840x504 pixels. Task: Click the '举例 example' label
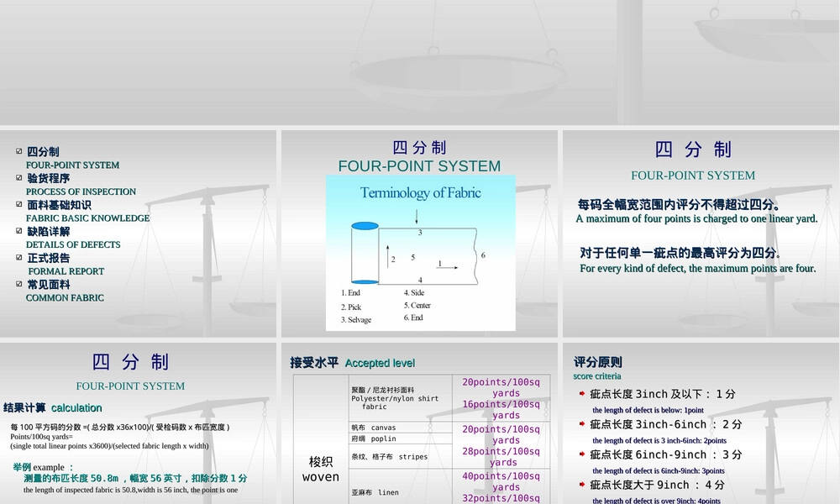click(43, 467)
